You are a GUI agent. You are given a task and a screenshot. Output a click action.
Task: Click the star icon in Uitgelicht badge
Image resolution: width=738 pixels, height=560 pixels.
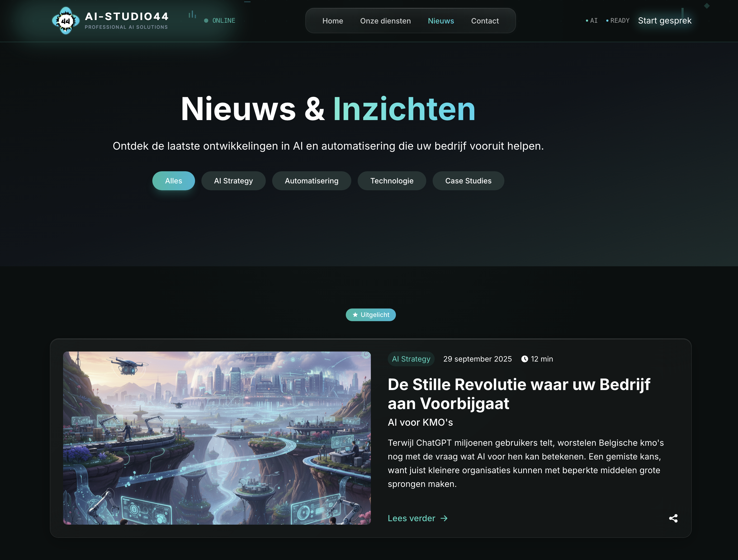pyautogui.click(x=355, y=315)
